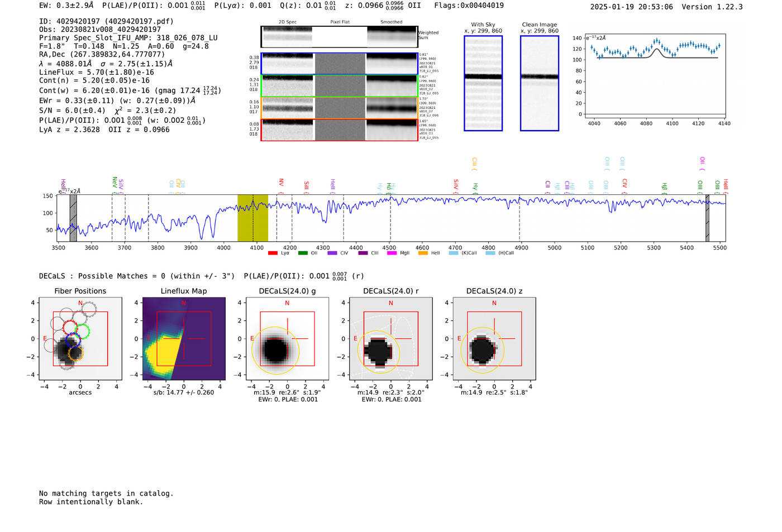Click the 'S/N = 6.0(±0.4)' line
Screen dimensions: 782x532
[72, 111]
